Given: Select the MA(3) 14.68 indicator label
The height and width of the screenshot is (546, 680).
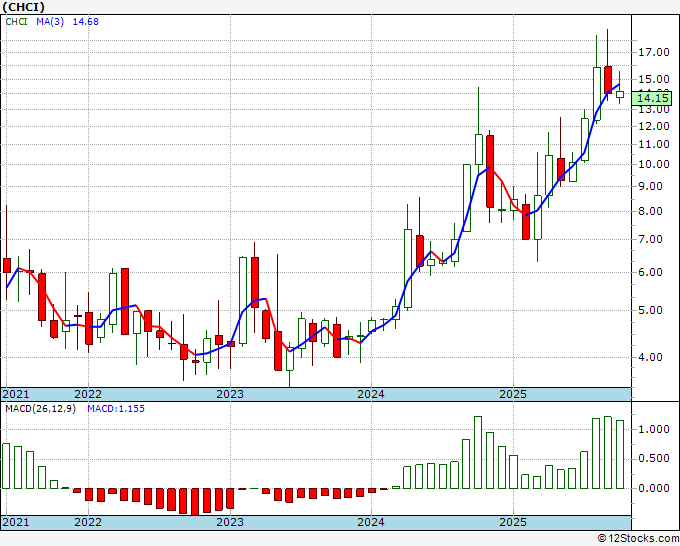Looking at the screenshot, I should pos(67,22).
